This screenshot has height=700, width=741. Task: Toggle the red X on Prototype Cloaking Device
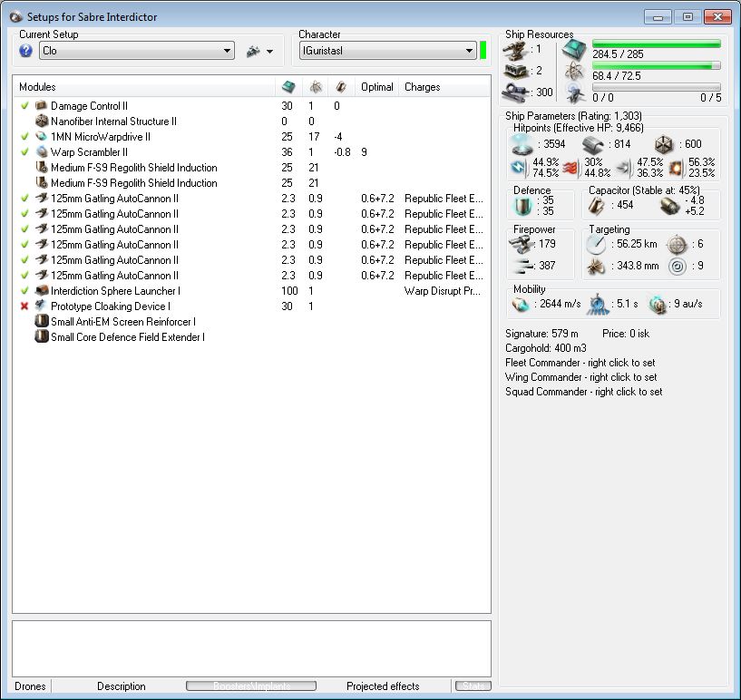click(24, 306)
